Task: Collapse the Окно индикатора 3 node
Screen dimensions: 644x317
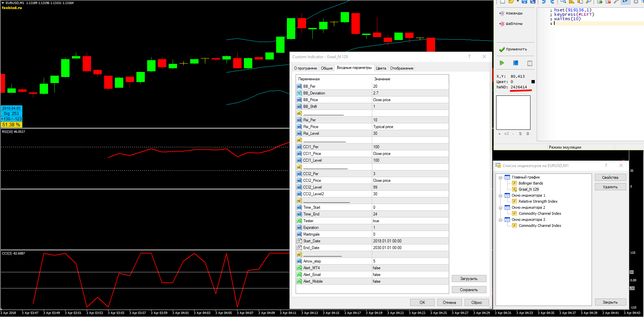Action: (500, 220)
